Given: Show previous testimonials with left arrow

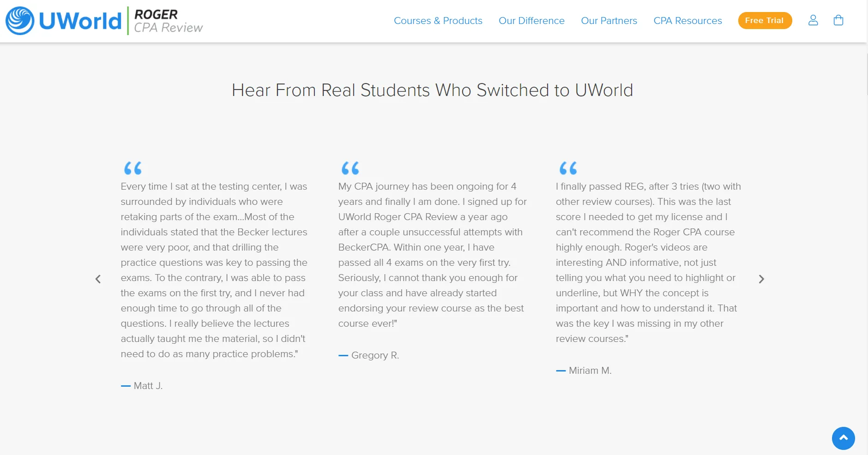Looking at the screenshot, I should coord(98,279).
